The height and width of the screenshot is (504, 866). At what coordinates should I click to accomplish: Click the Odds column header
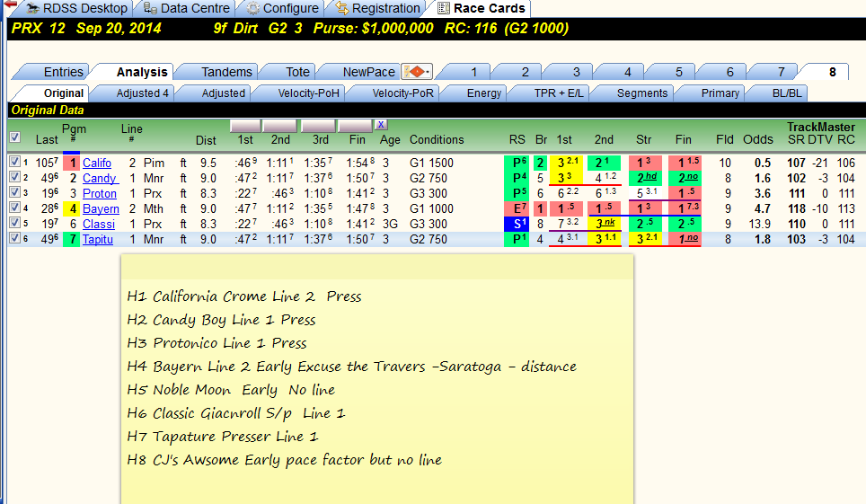[x=758, y=140]
